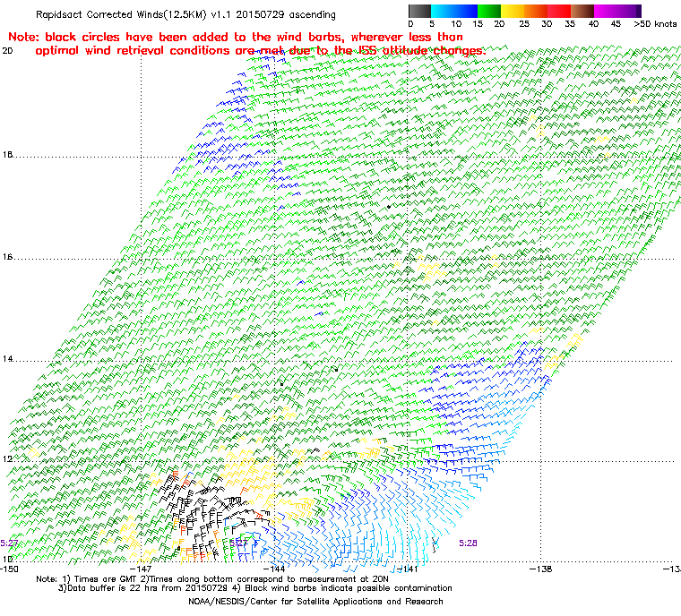Click the gray 0-5 knots color segment

point(419,11)
